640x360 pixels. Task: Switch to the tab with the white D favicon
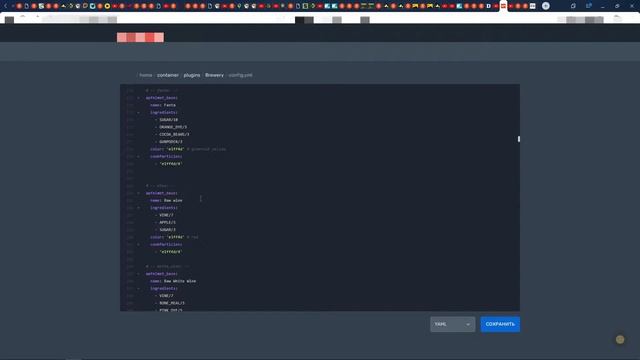(x=489, y=6)
